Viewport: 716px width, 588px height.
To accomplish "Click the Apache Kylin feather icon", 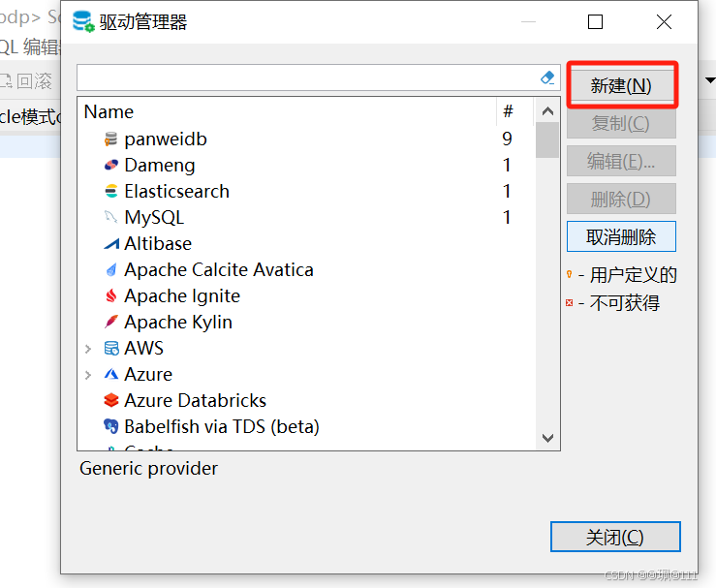I will (111, 322).
